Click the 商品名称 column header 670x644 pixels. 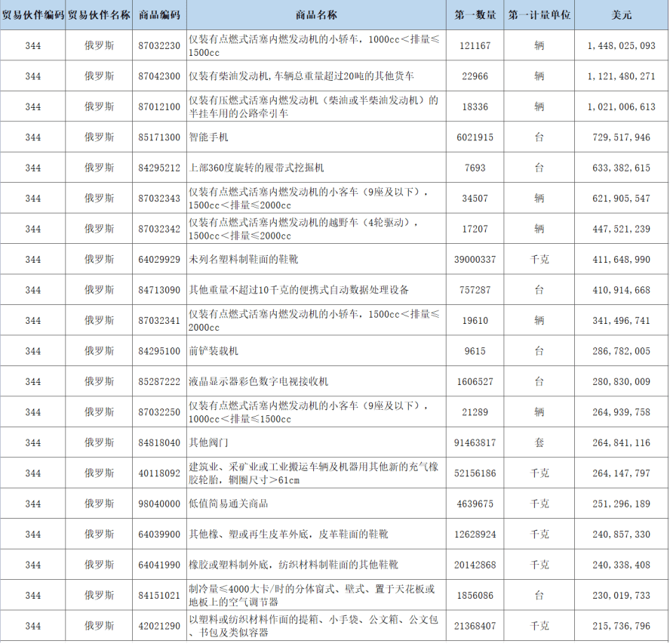pos(316,15)
